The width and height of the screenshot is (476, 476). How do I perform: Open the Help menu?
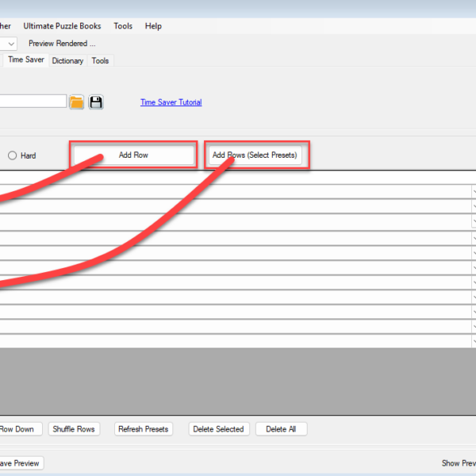pyautogui.click(x=153, y=26)
